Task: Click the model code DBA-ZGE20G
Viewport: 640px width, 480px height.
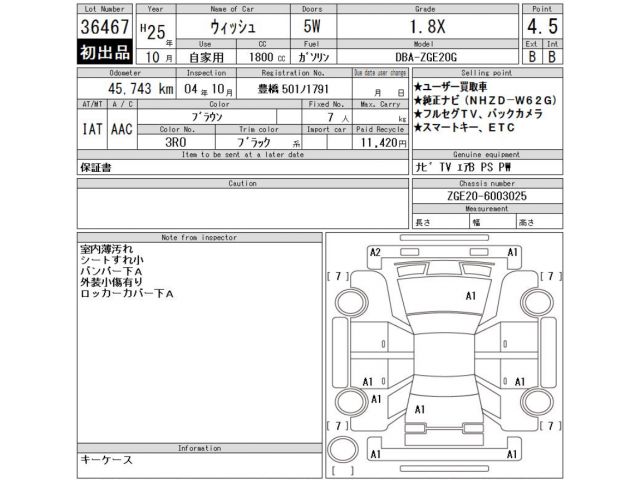Action: [x=426, y=57]
